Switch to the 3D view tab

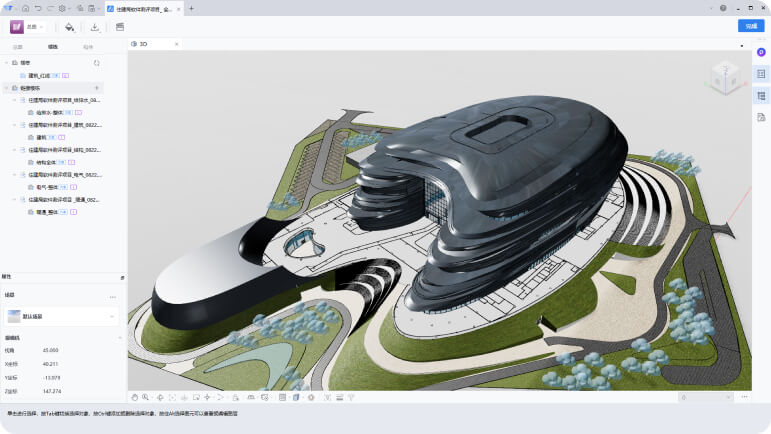click(x=143, y=44)
